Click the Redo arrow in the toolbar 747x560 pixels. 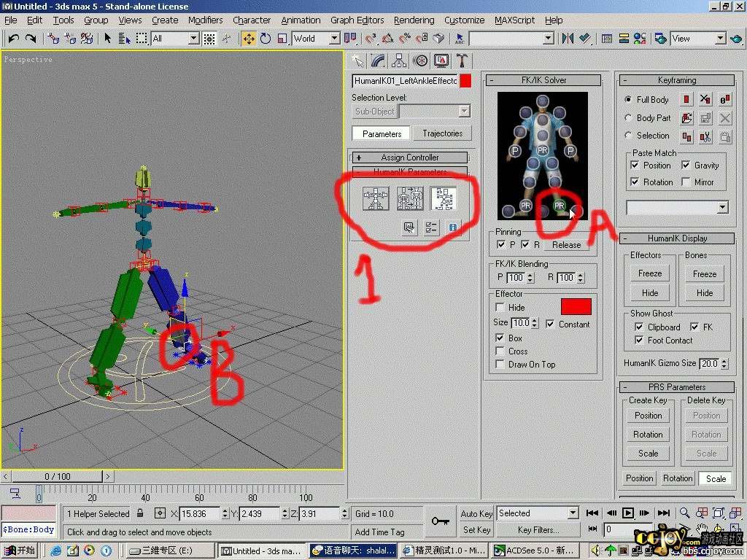[x=31, y=38]
